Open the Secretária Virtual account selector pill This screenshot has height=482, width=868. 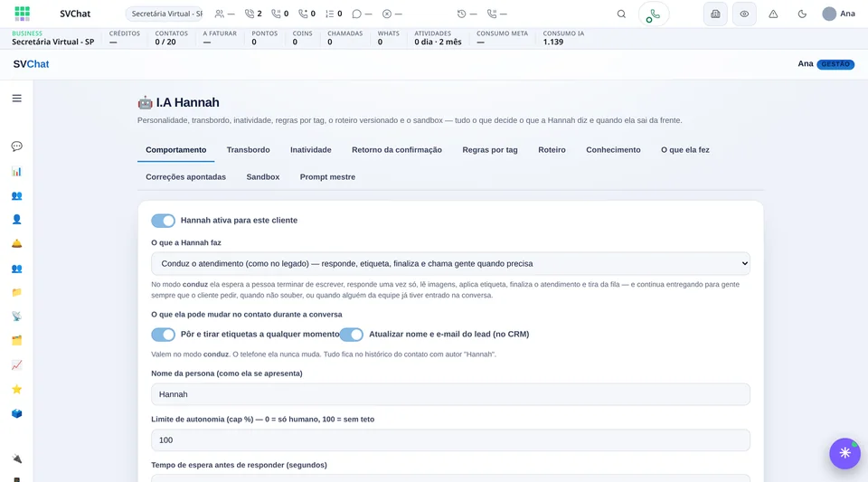click(165, 14)
